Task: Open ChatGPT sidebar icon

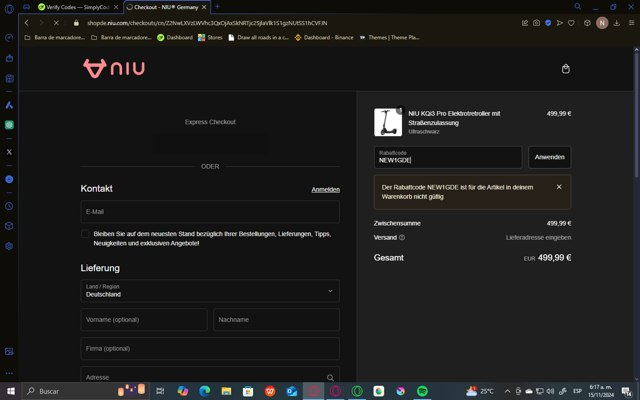Action: click(9, 125)
